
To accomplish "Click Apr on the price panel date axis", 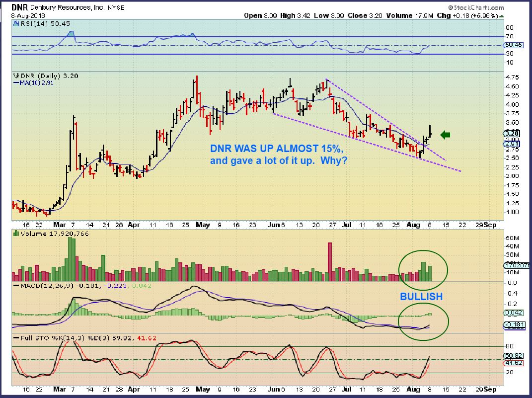I will click(x=134, y=225).
